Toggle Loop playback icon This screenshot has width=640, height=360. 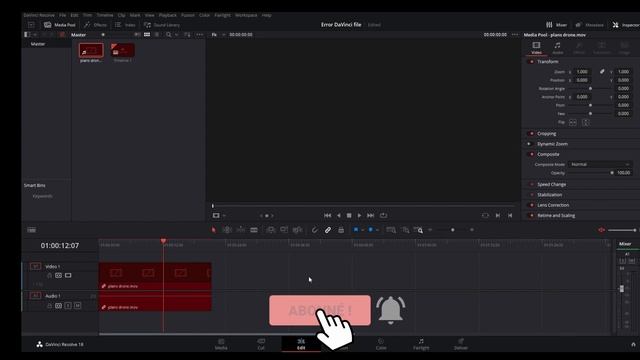tap(383, 216)
